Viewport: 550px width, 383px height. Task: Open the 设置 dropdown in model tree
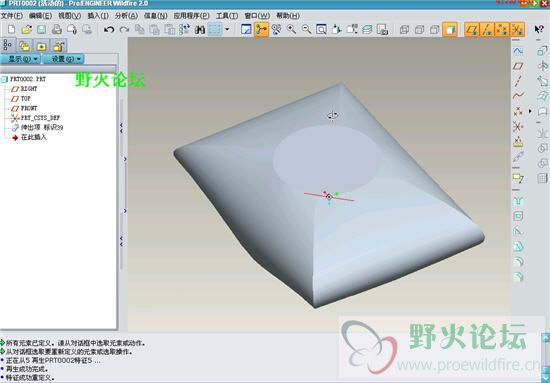63,59
